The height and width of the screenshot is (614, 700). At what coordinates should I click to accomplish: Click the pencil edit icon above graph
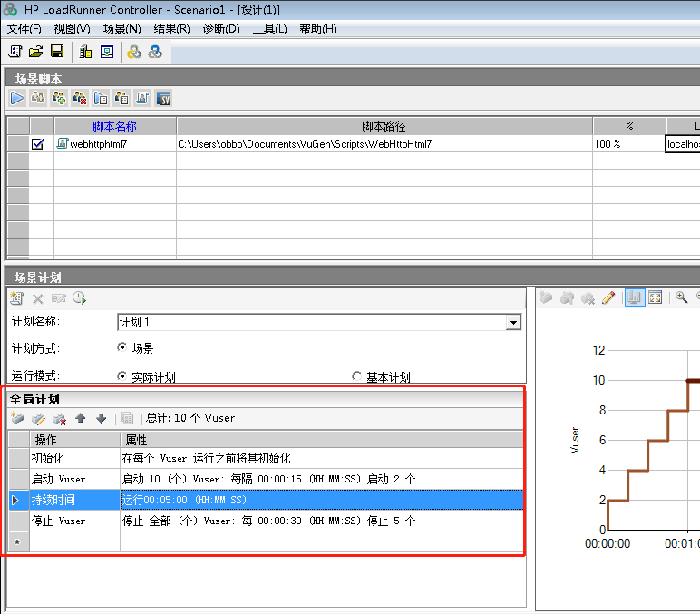[608, 297]
